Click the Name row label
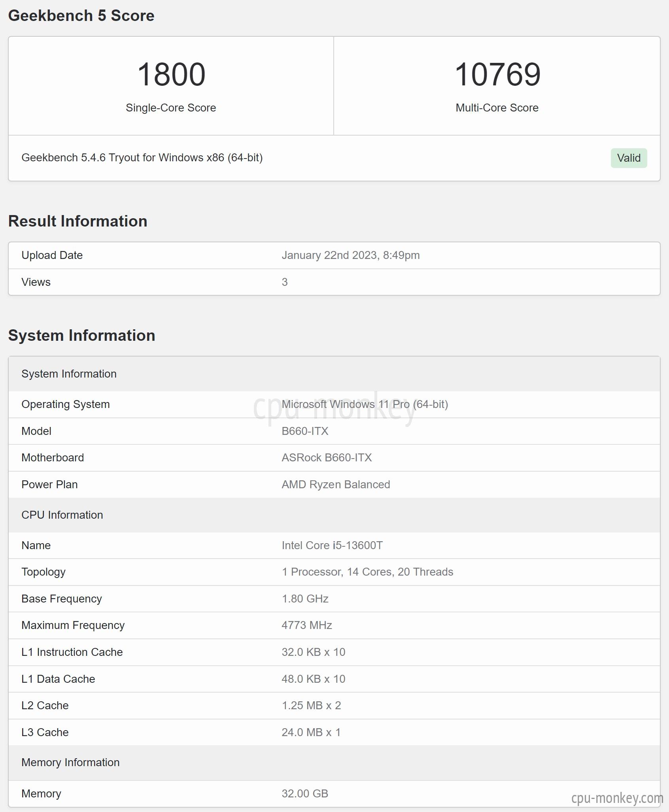This screenshot has height=812, width=669. (36, 546)
